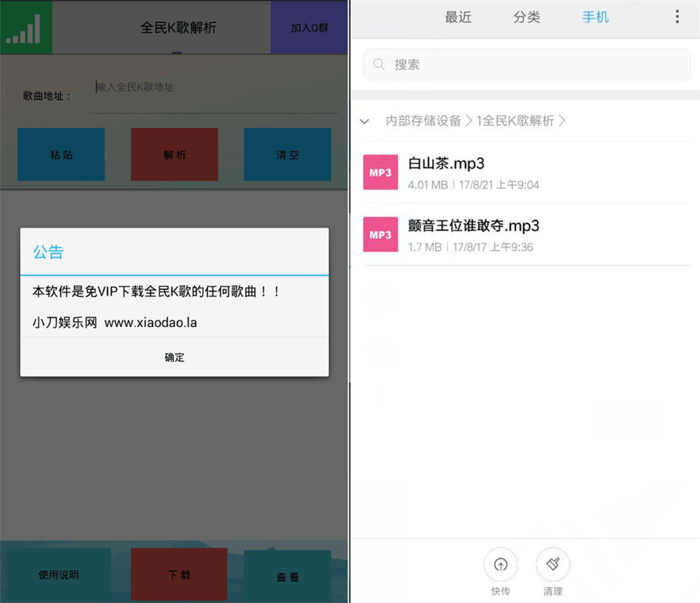Select the 手机 tab

(x=595, y=18)
